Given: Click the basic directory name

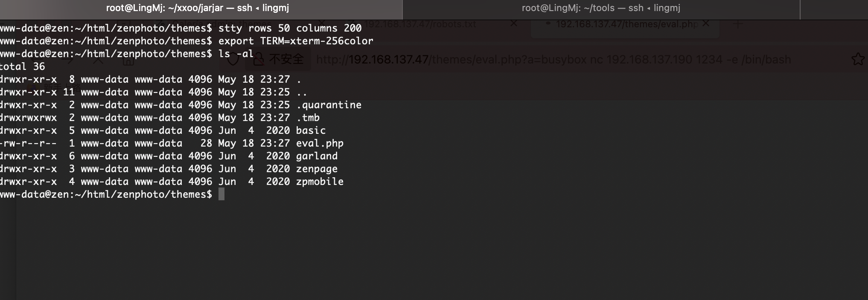Looking at the screenshot, I should [311, 130].
